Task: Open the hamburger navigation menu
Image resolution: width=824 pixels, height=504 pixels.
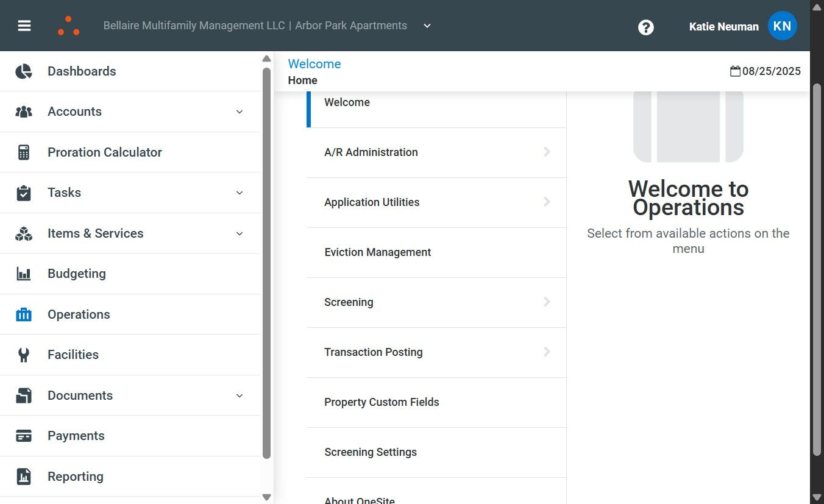Action: pyautogui.click(x=24, y=26)
